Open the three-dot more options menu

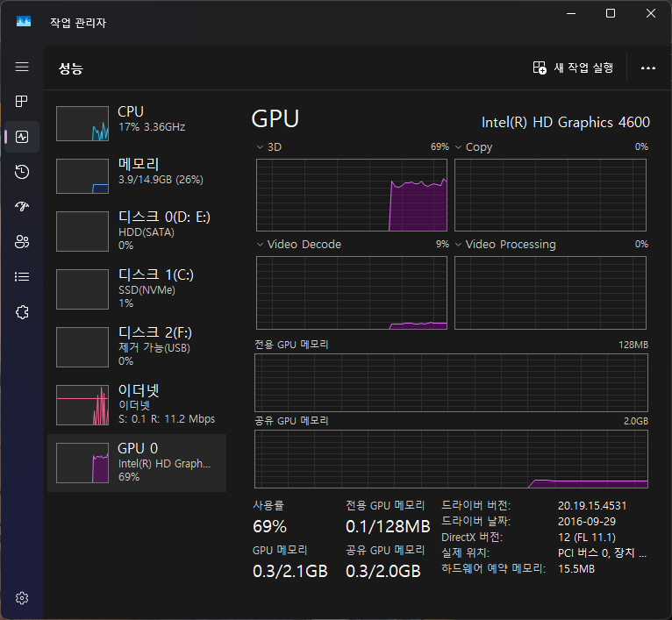click(x=647, y=68)
